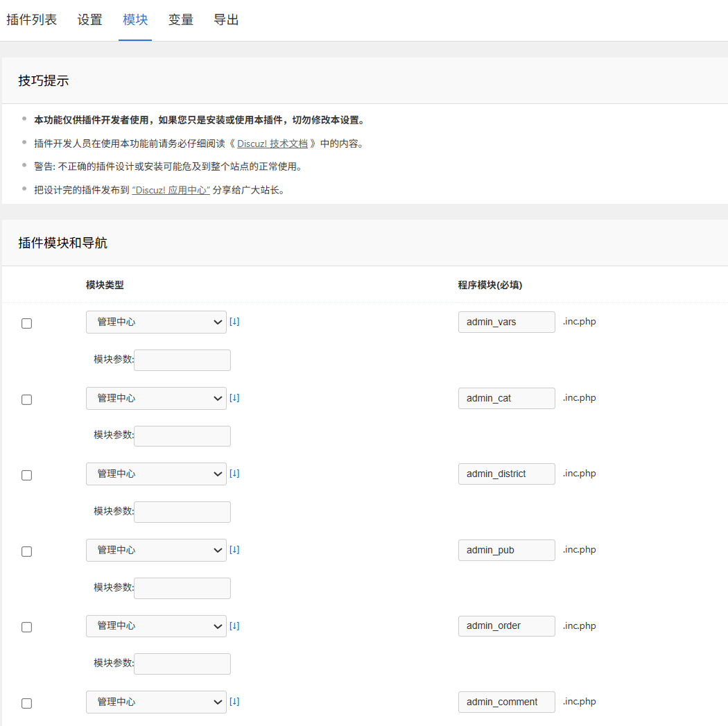
Task: Click the [↓] icon beside admin_pub row
Action: (x=234, y=550)
